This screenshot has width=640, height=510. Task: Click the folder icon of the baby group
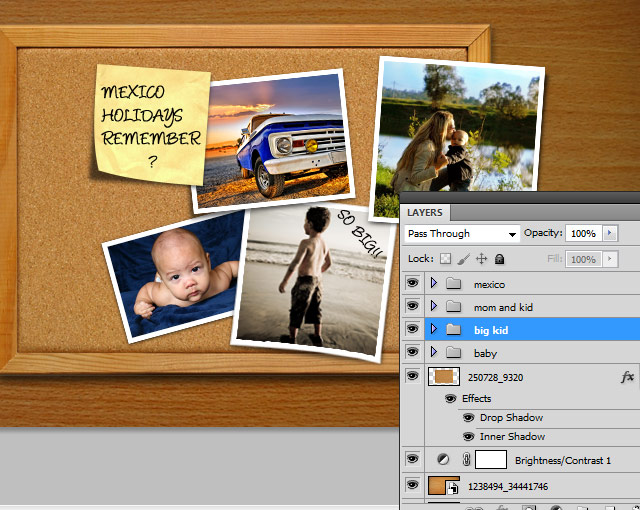[x=453, y=352]
